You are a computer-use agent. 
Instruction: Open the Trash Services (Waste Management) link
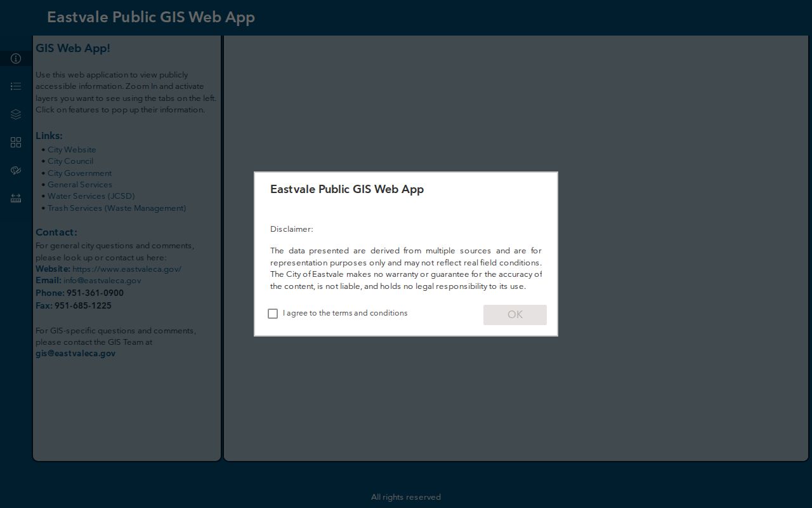coord(117,208)
